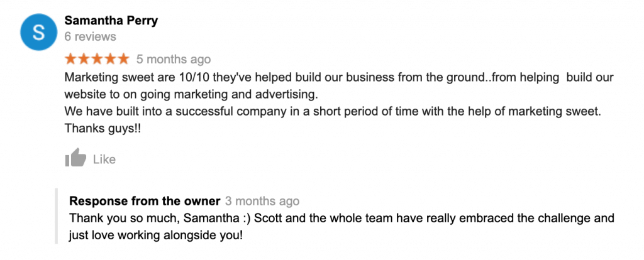644x260 pixels.
Task: Click the line "website to on going marketing"
Action: tap(192, 95)
